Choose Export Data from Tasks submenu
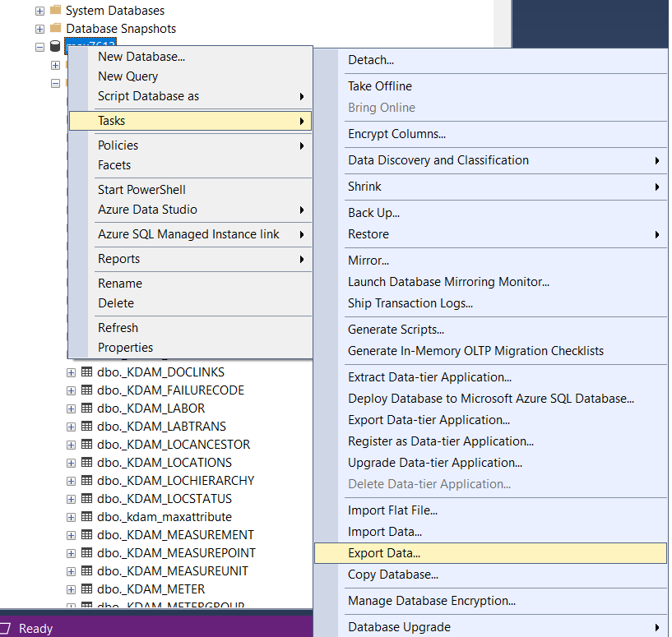This screenshot has height=637, width=672. [384, 553]
